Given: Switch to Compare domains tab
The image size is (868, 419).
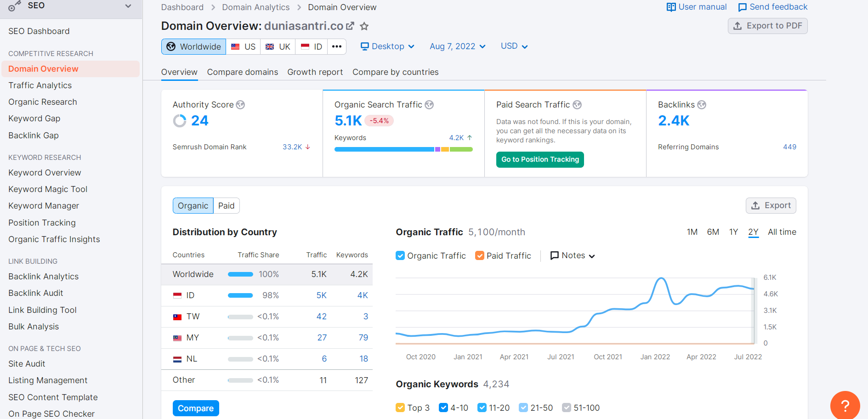Looking at the screenshot, I should (243, 72).
